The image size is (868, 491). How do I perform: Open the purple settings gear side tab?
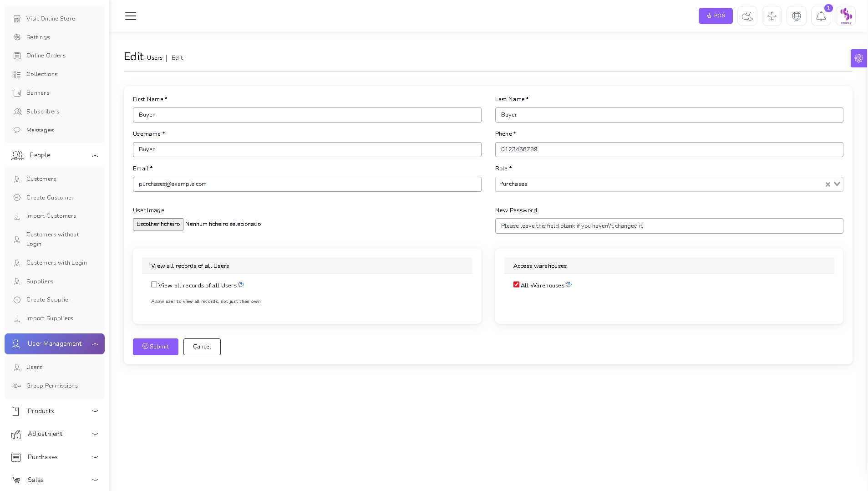tap(858, 58)
